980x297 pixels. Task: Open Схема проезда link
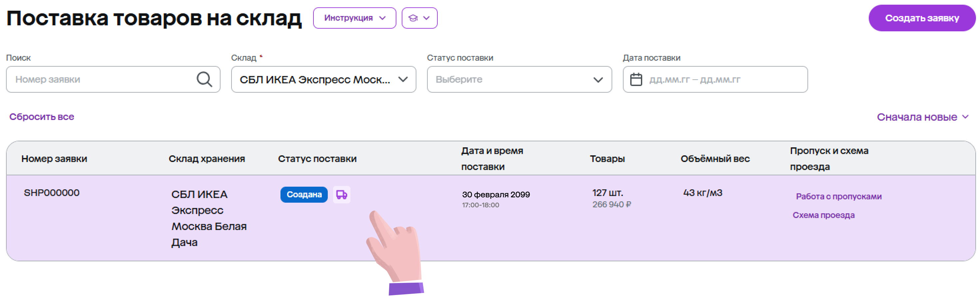point(823,215)
